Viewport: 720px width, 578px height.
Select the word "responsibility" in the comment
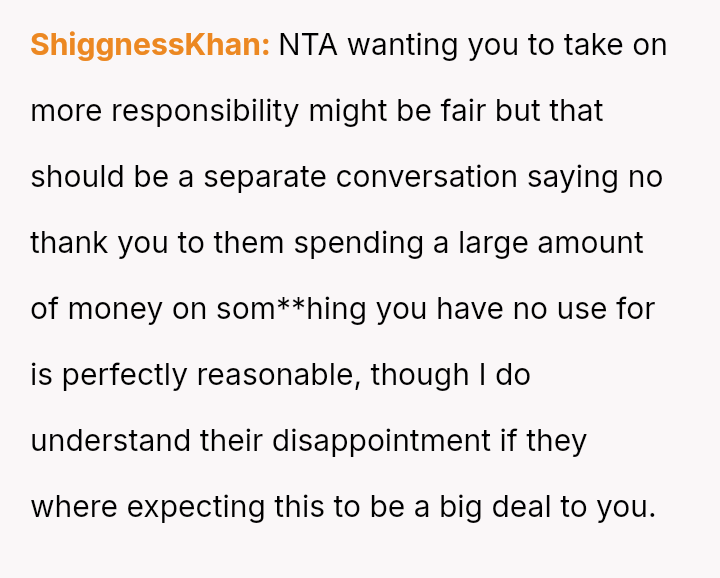pos(205,111)
